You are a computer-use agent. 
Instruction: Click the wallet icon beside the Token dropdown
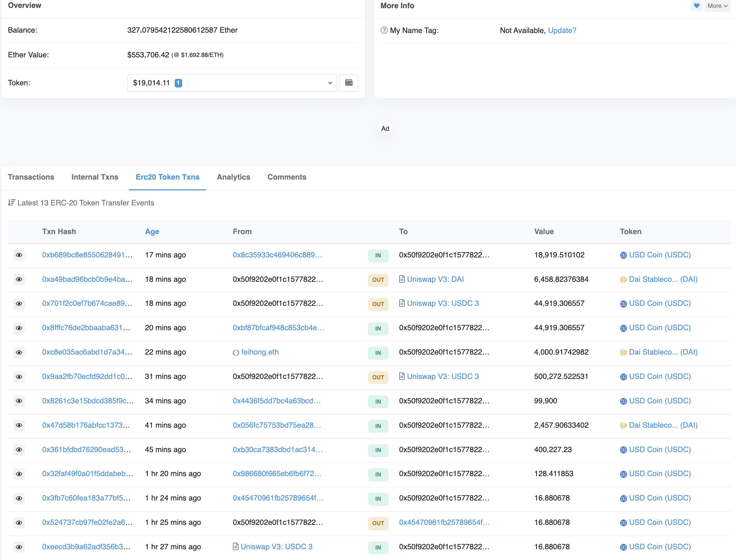[349, 83]
